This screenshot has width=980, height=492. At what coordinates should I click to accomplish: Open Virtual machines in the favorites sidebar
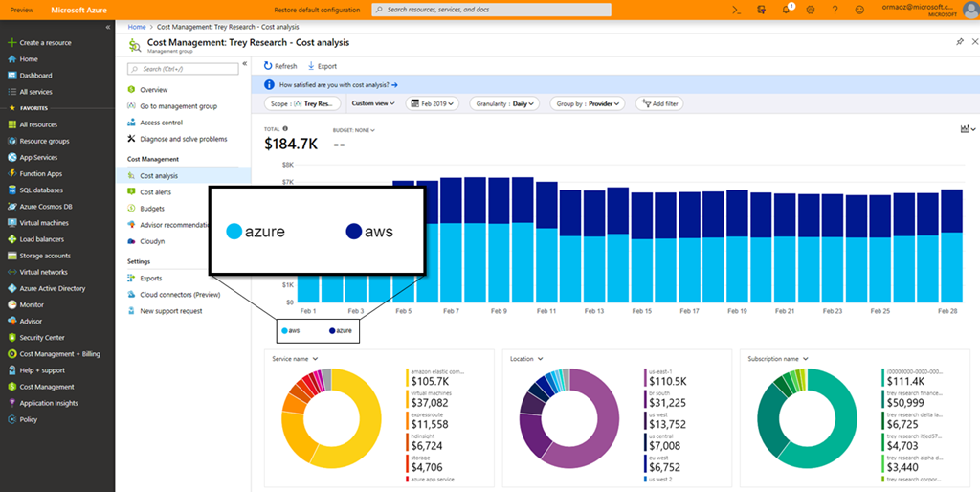tap(43, 222)
